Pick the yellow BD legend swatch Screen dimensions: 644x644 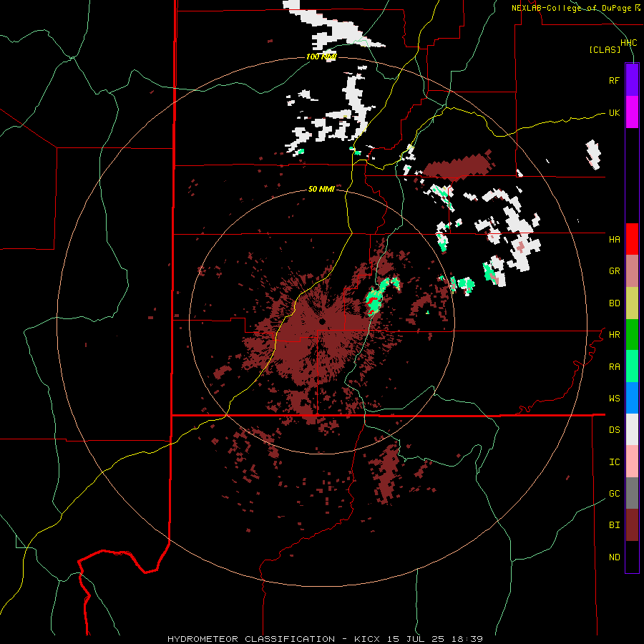[x=632, y=303]
